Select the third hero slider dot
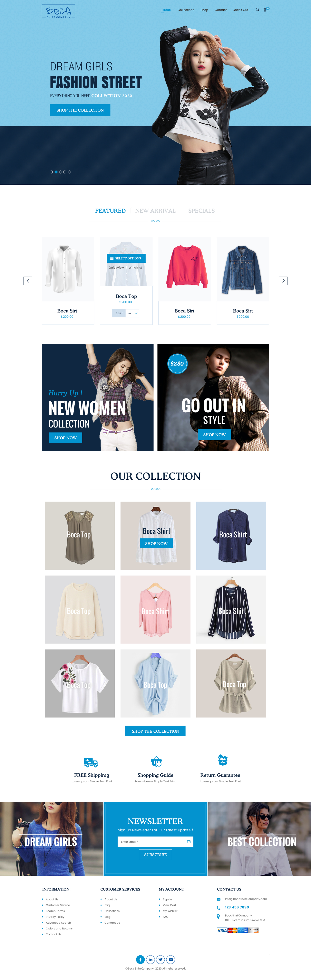The width and height of the screenshot is (311, 980). click(60, 172)
